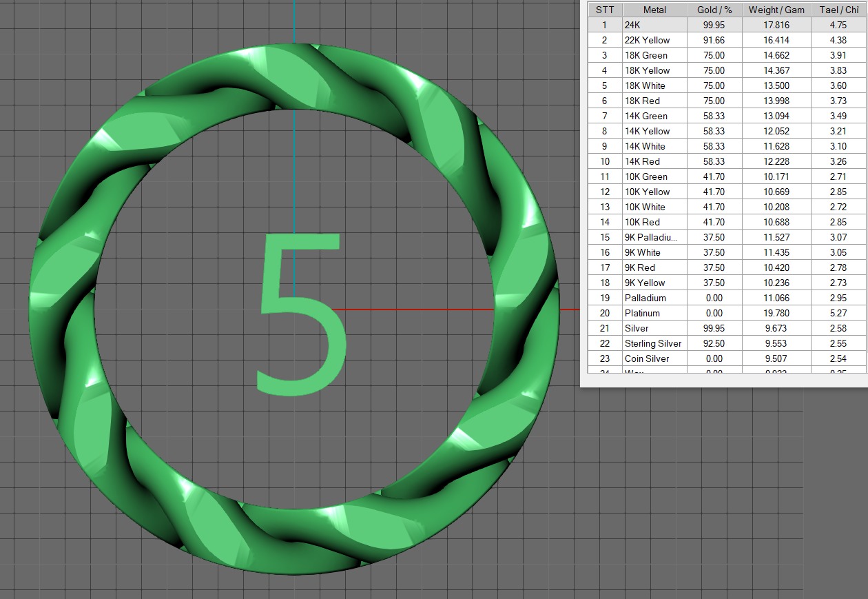Sort table by STT column header
868x599 pixels.
(605, 10)
